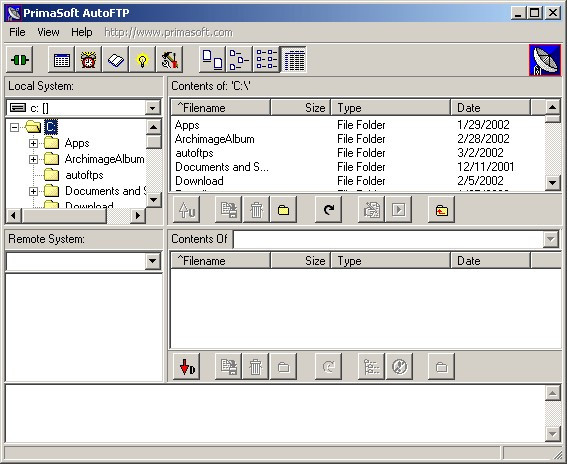This screenshot has height=464, width=567.
Task: Click the red Download arrow button
Action: pos(187,366)
